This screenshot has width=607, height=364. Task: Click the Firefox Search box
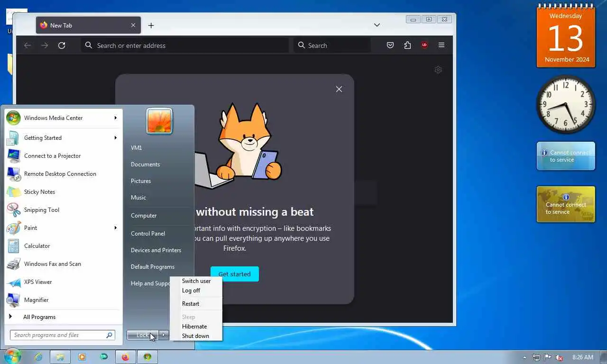(332, 45)
